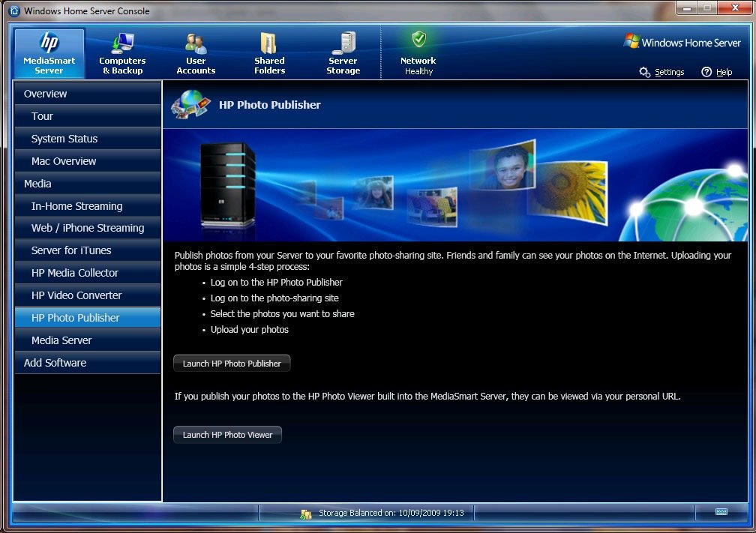This screenshot has width=756, height=533.
Task: Open System Status page
Action: coord(87,139)
